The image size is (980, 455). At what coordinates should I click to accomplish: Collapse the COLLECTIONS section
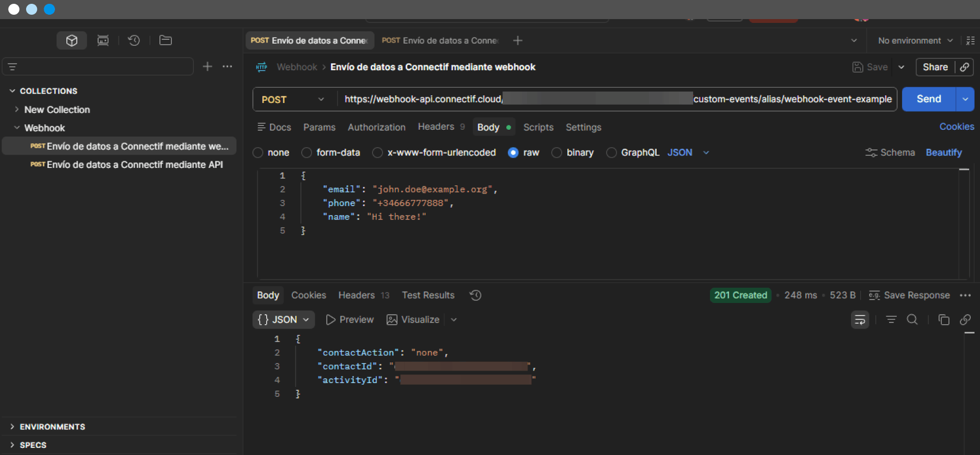pyautogui.click(x=13, y=91)
